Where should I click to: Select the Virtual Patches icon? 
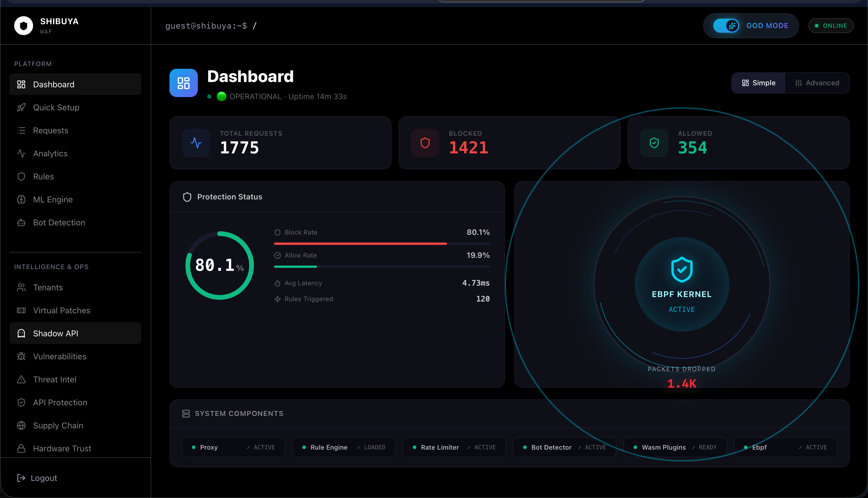pos(21,311)
